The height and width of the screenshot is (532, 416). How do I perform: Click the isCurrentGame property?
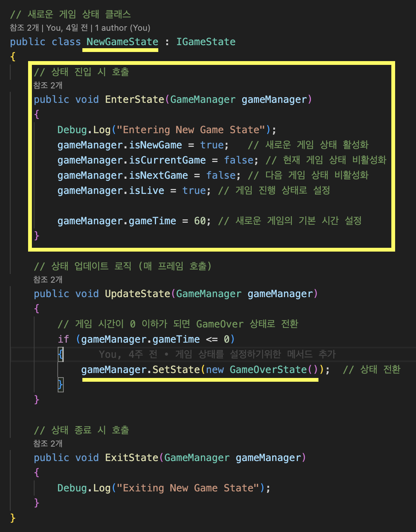coord(167,160)
